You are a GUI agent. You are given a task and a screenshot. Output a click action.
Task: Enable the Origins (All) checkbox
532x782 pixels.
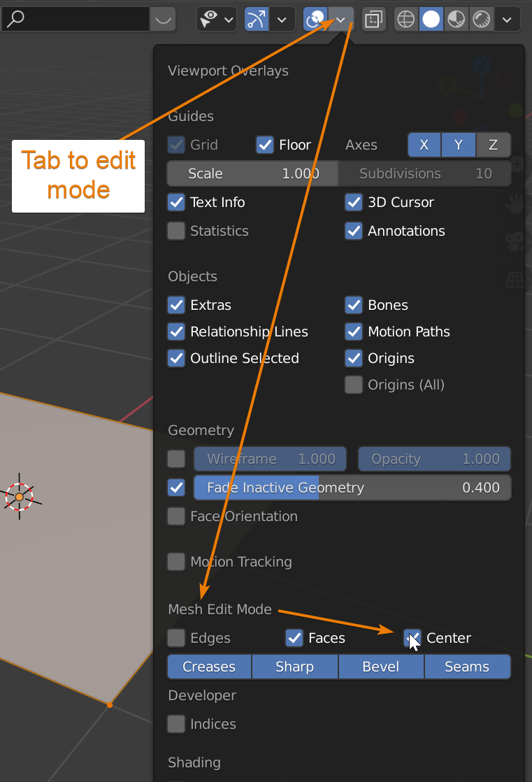coord(354,385)
